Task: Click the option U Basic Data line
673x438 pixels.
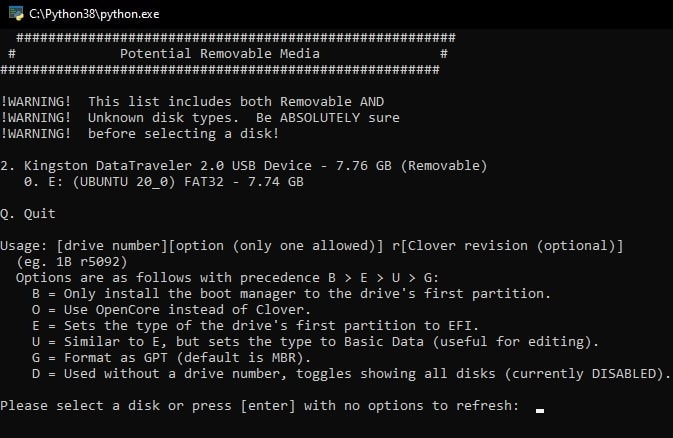Action: [315, 342]
